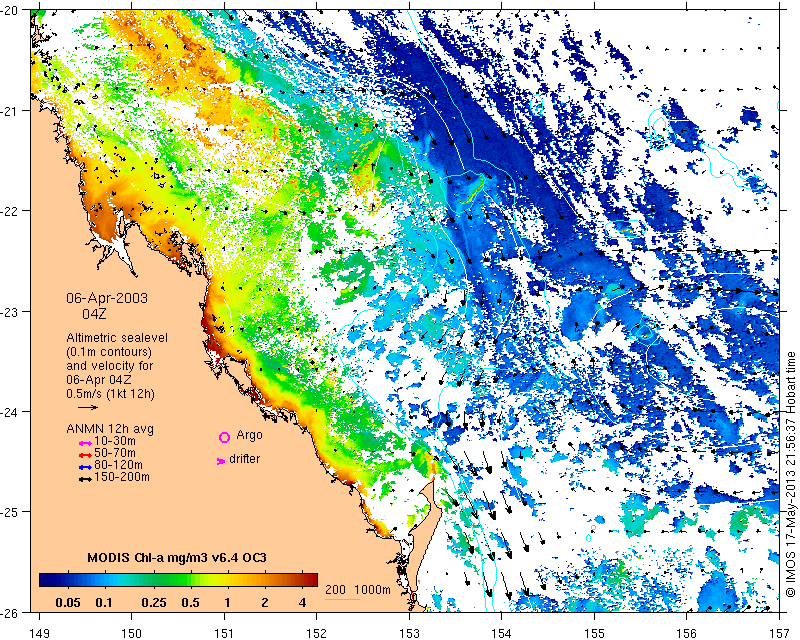Screen dimensions: 800x640
Task: Click the magenta drifter arrow symbol
Action: [221, 461]
